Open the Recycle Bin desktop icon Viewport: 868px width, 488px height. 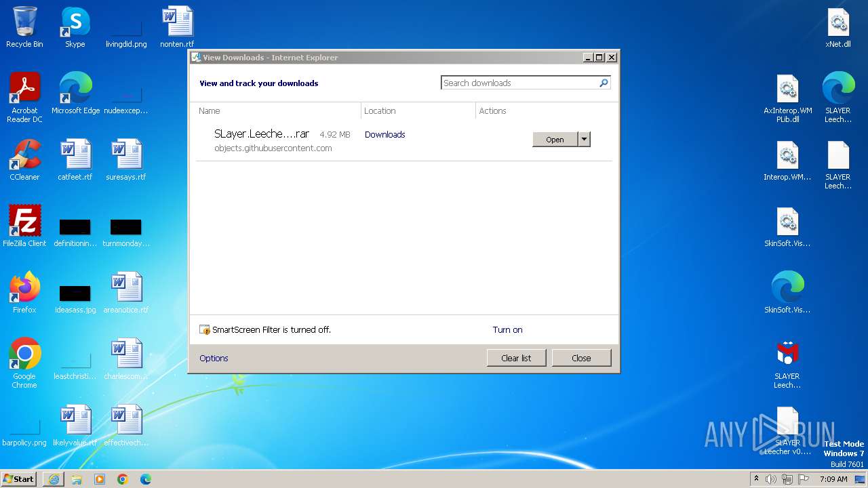point(24,27)
